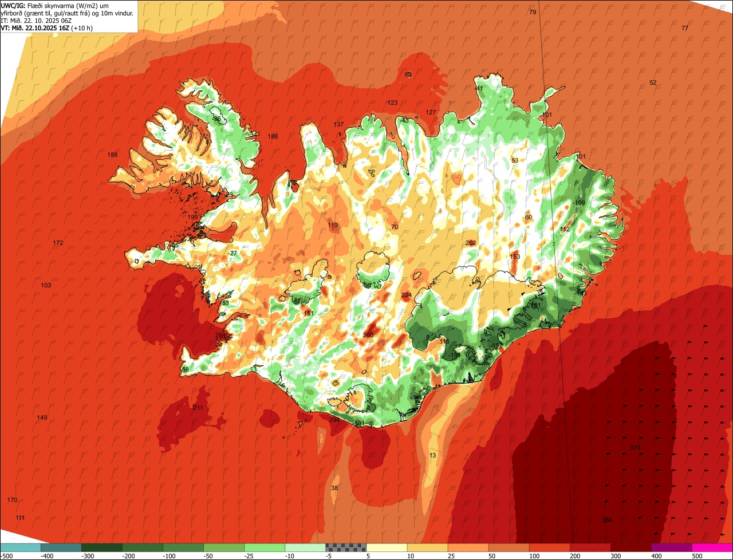Select the value 116 on southern Vatnajökull
This screenshot has height=560, width=733.
pyautogui.click(x=444, y=341)
